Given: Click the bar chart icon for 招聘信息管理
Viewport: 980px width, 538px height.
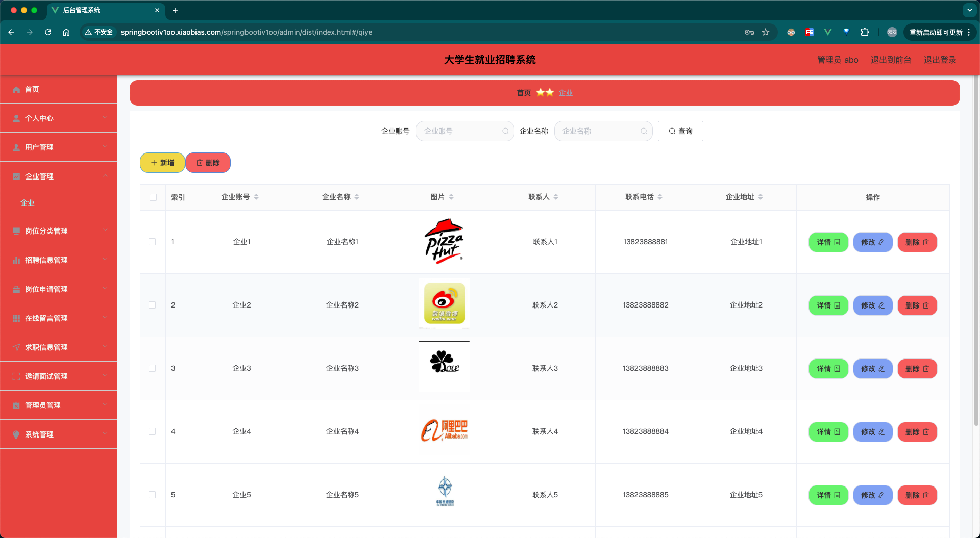Looking at the screenshot, I should [x=16, y=260].
